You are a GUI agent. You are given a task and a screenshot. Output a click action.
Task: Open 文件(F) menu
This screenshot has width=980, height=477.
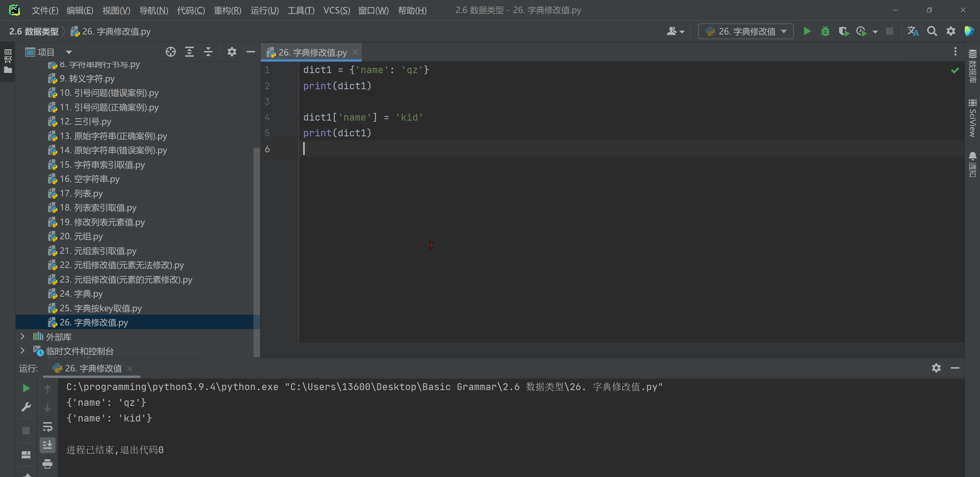point(45,10)
